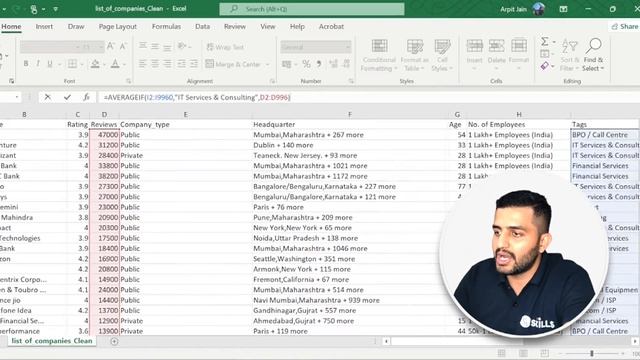
Task: Open Alignment settings dialog launcher
Action: pos(272,81)
